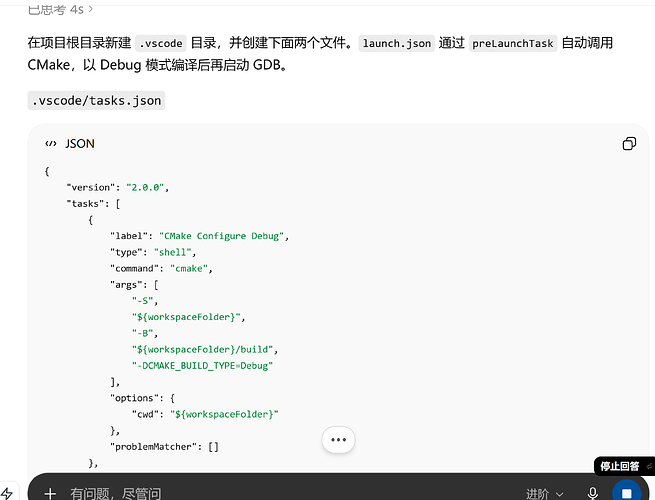
Task: Click the inline code launch.json
Action: 396,43
